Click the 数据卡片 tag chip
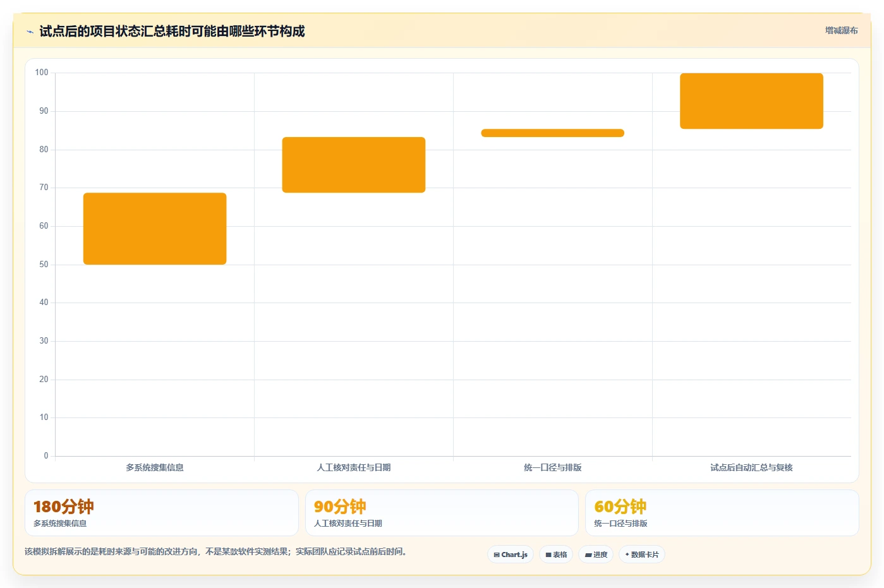 coord(642,555)
